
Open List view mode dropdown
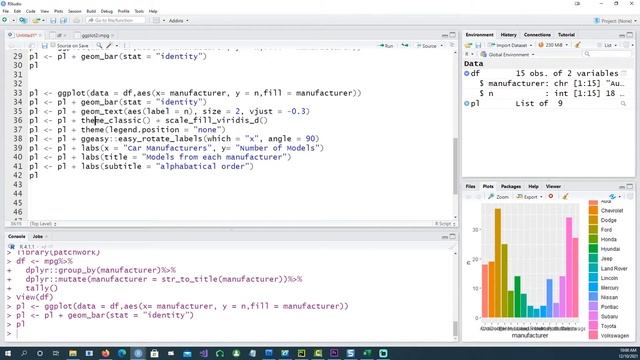pos(608,45)
